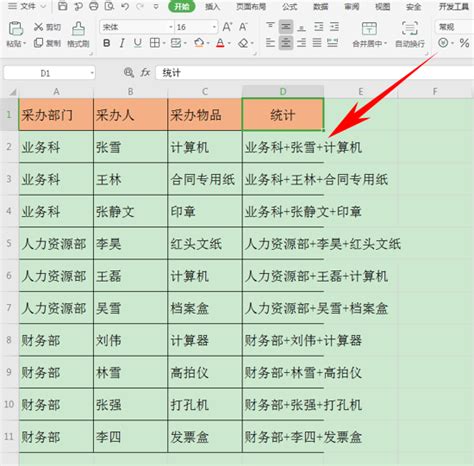Toggle Underline formatting button
This screenshot has width=474, height=466.
[x=138, y=43]
